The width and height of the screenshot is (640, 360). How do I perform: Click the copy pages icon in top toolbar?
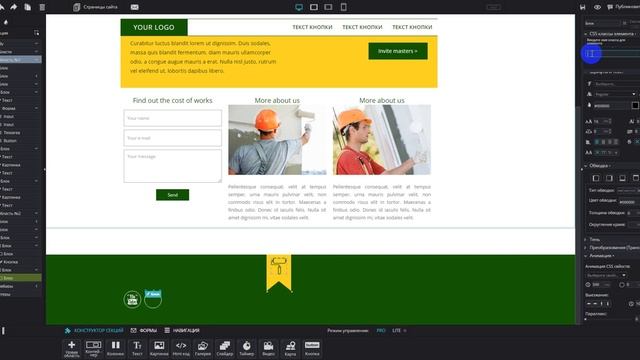pos(28,7)
